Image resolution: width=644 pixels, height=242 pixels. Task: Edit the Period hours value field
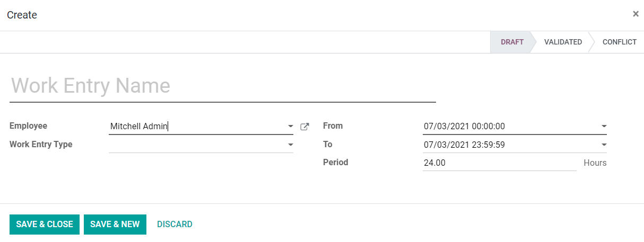[499, 163]
